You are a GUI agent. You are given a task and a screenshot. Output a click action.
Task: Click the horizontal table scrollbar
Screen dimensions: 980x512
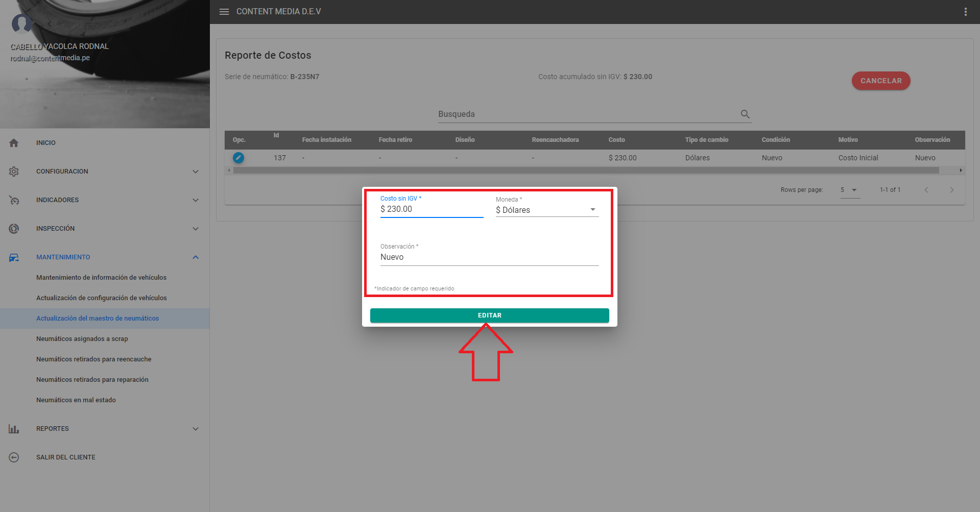tap(585, 170)
